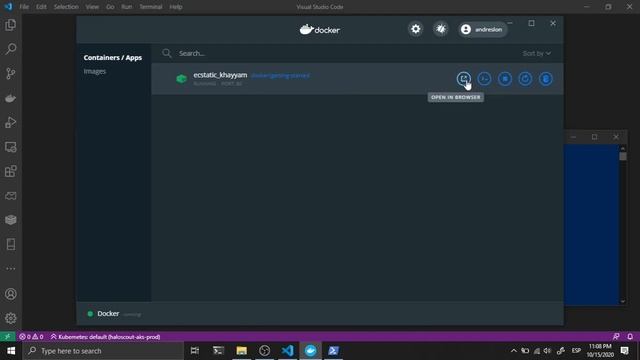Open the Help menu
This screenshot has width=640, height=360.
(176, 7)
